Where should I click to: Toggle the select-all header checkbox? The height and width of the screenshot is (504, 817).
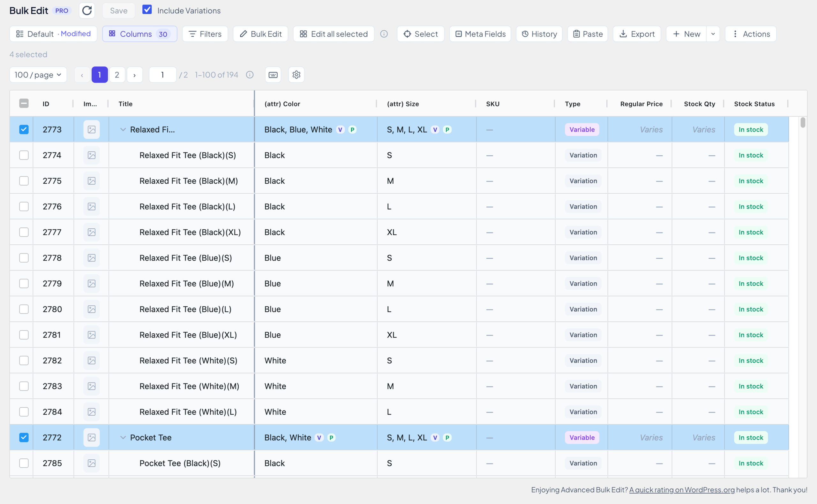(24, 103)
